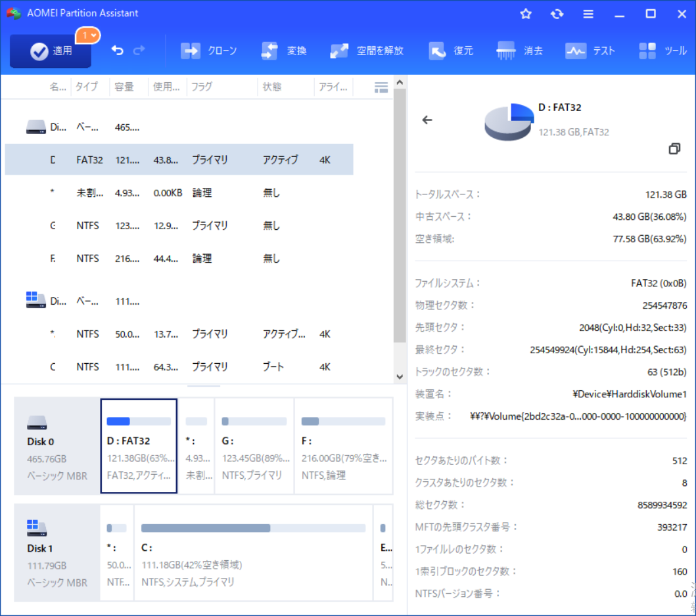Open the 変換 (Convert) menu
Screen dimensions: 696x616
[x=284, y=51]
